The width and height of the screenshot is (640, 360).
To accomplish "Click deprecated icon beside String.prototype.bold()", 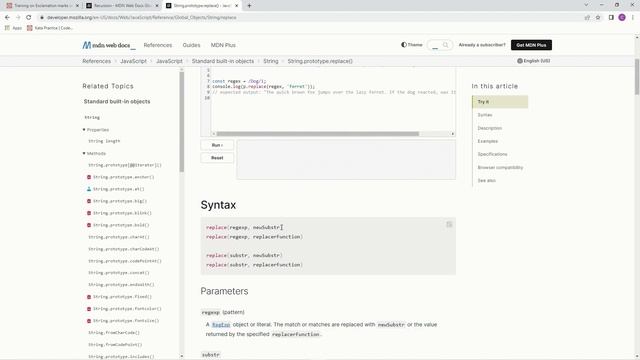I will 89,225.
